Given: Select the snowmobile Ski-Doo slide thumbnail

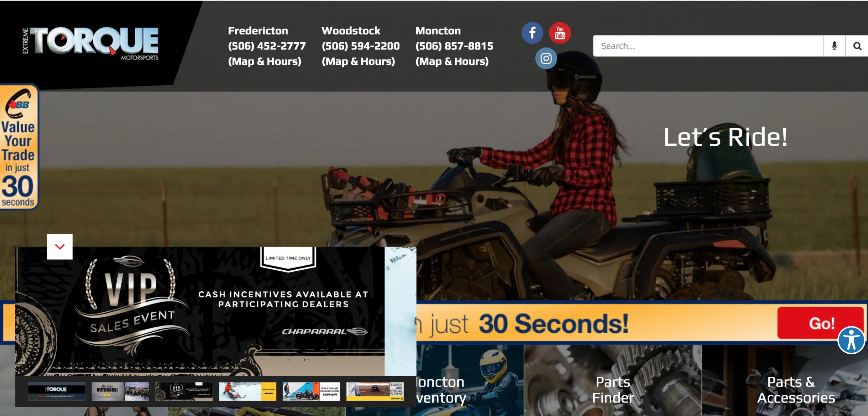Looking at the screenshot, I should tap(248, 391).
